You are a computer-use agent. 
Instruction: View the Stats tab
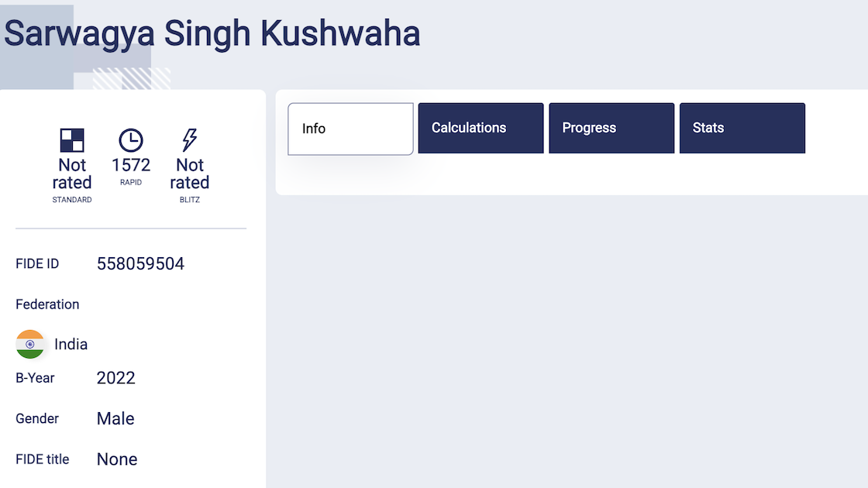(742, 128)
